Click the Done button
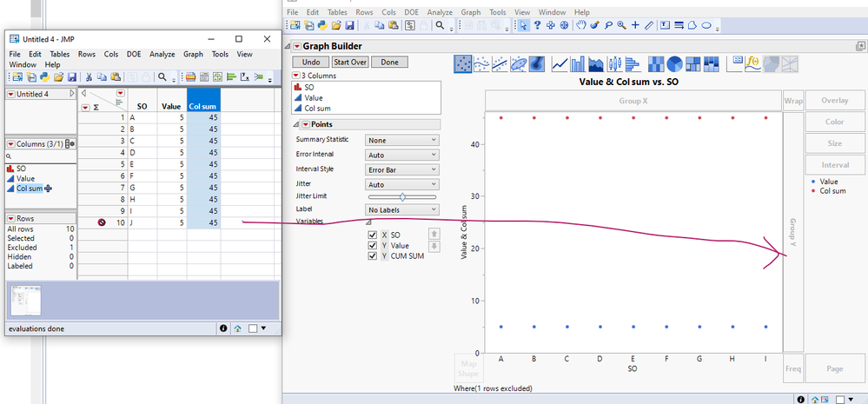The width and height of the screenshot is (868, 404). [390, 62]
